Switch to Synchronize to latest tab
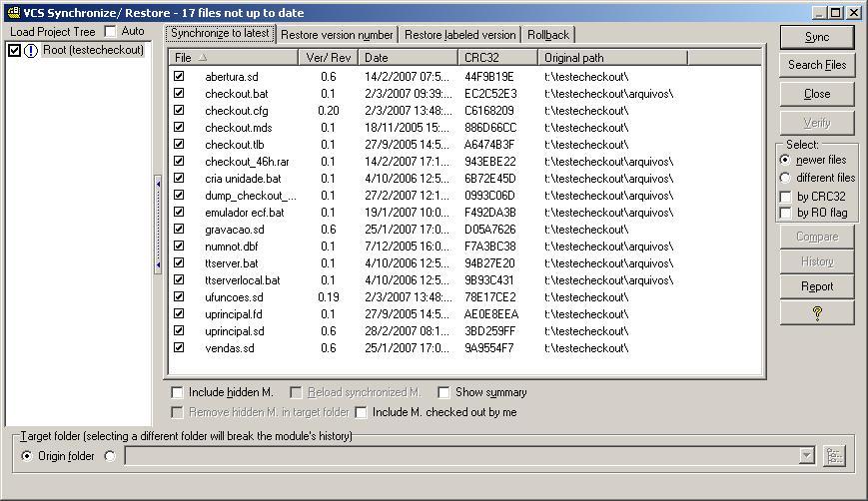 (220, 34)
